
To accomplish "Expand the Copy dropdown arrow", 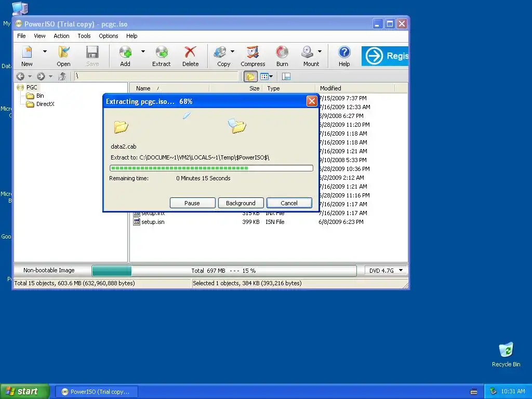I will (x=232, y=51).
